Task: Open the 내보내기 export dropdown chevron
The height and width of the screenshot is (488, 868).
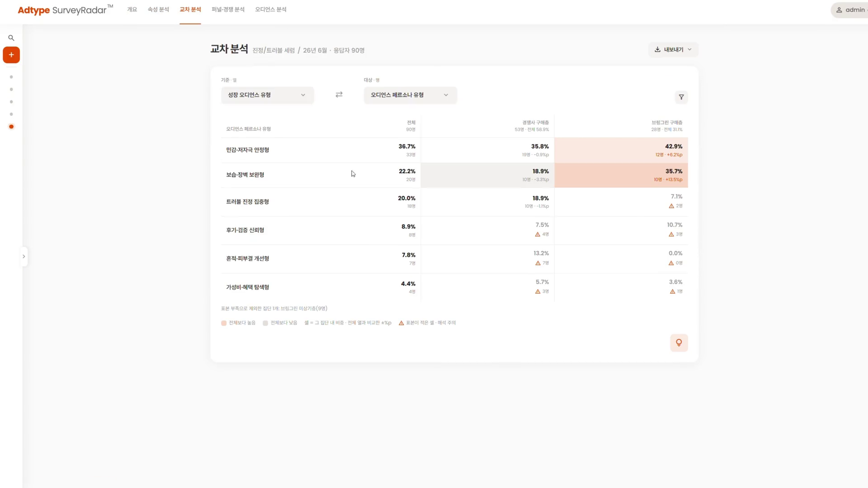Action: pyautogui.click(x=689, y=49)
